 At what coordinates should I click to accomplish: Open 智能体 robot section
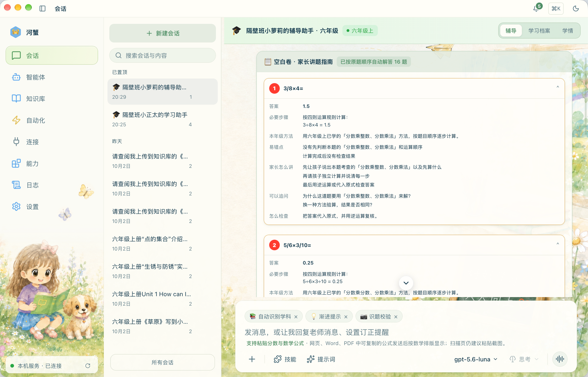coord(52,77)
